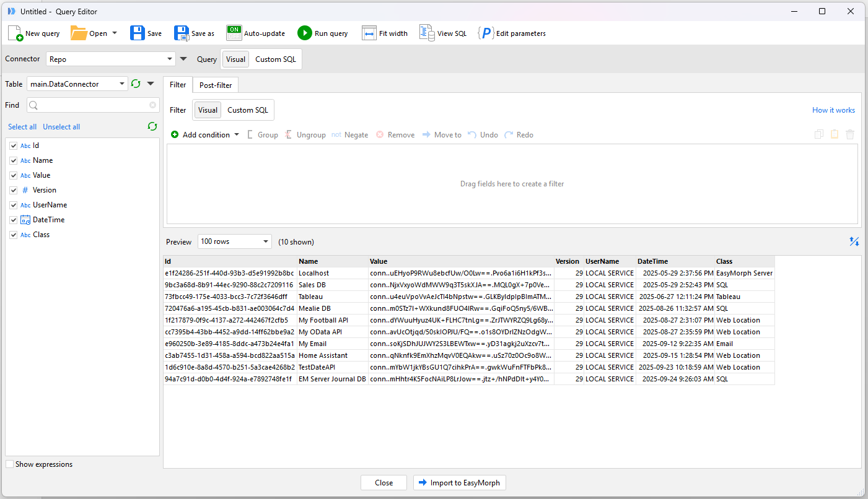This screenshot has width=868, height=499.
Task: Click the New query icon
Action: [15, 33]
